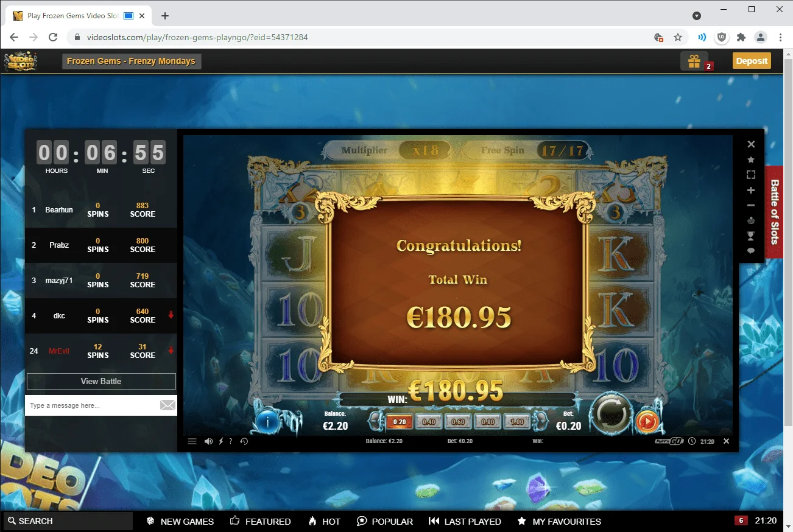Open the uBlock Origin extension icon

722,37
